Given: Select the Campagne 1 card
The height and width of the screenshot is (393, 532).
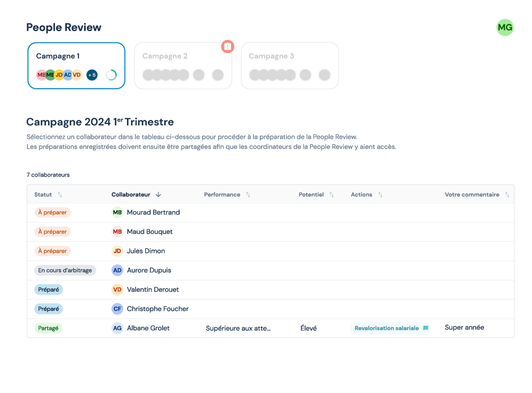Looking at the screenshot, I should pyautogui.click(x=77, y=66).
